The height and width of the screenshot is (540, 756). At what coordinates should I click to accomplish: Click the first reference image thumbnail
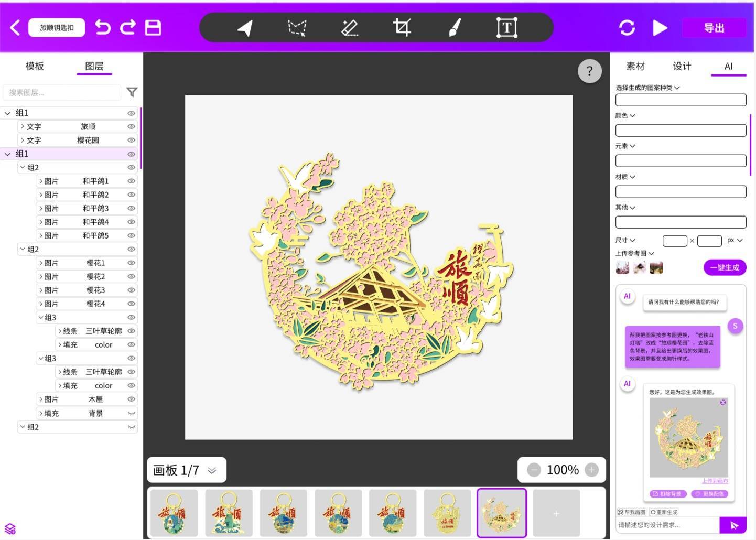point(622,268)
